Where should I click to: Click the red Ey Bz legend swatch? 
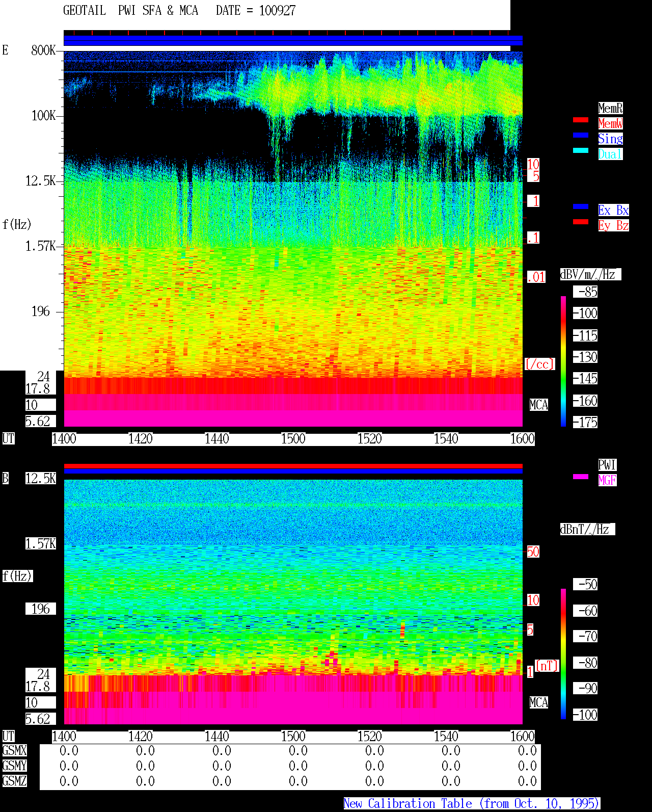coord(581,222)
